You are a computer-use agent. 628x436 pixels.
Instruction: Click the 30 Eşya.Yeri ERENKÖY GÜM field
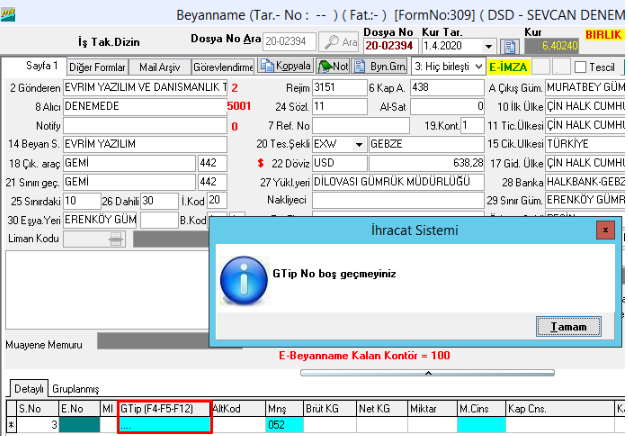(100, 220)
